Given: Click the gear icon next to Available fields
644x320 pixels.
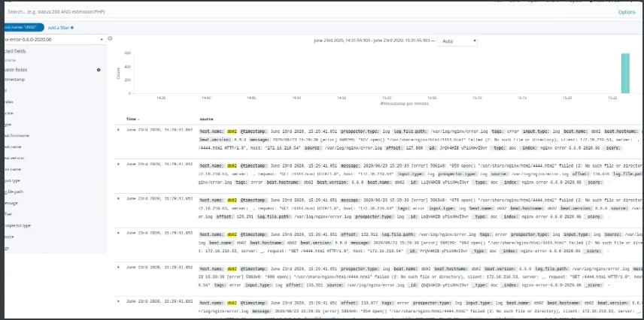Looking at the screenshot, I should [99, 70].
